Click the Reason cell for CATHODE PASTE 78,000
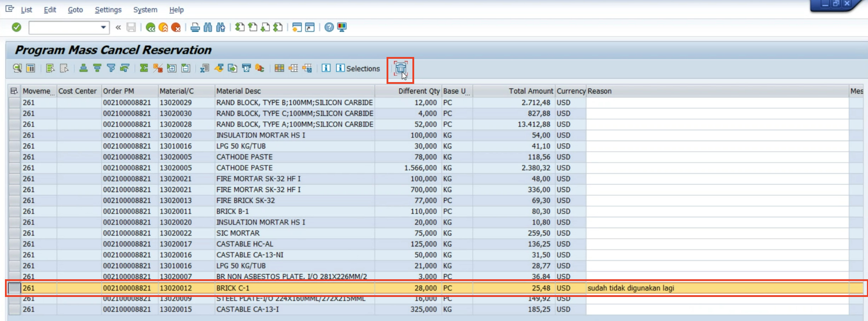The width and height of the screenshot is (868, 321). click(717, 157)
